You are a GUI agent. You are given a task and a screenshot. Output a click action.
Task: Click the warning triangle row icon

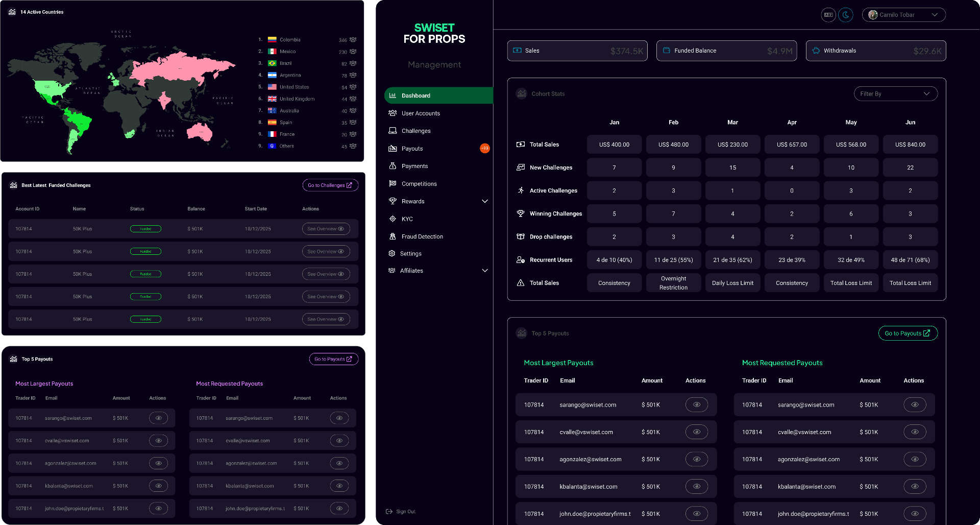click(521, 283)
